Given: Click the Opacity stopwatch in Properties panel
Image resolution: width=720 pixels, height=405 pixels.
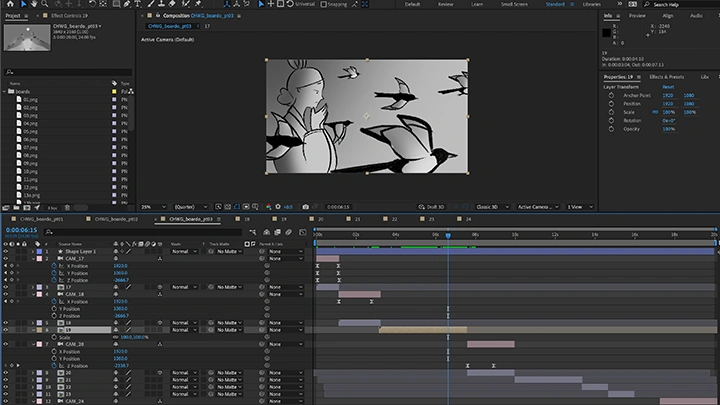Looking at the screenshot, I should 610,129.
